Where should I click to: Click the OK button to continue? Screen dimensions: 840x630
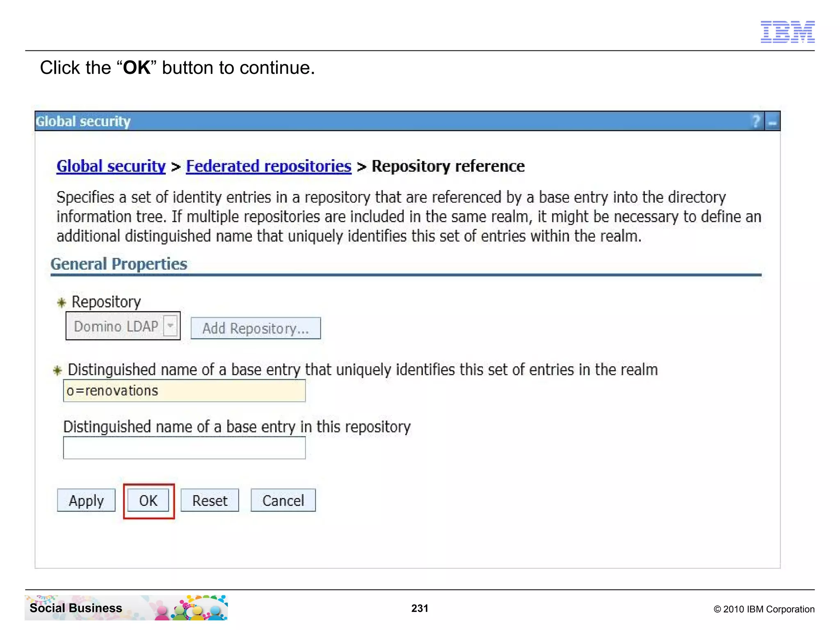click(148, 500)
